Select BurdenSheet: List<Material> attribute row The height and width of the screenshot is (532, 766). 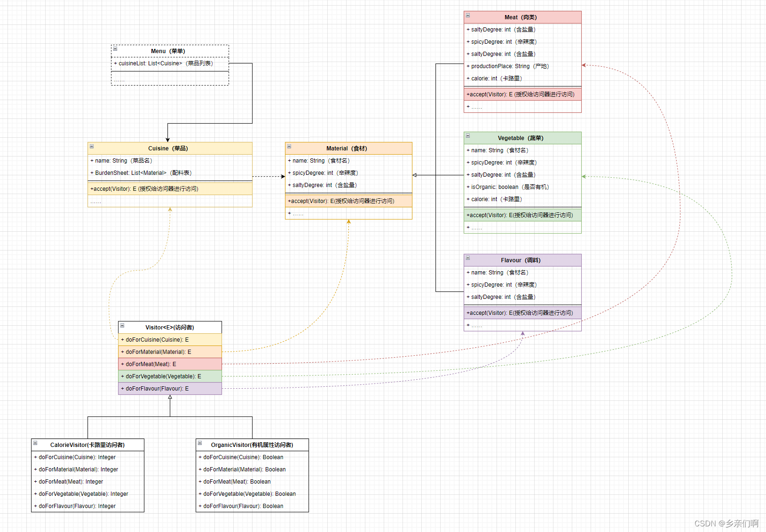(x=170, y=173)
